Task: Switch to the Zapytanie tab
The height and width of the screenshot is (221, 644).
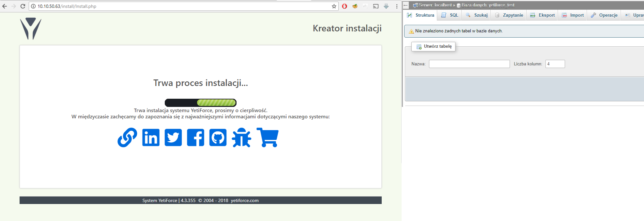Action: (509, 15)
